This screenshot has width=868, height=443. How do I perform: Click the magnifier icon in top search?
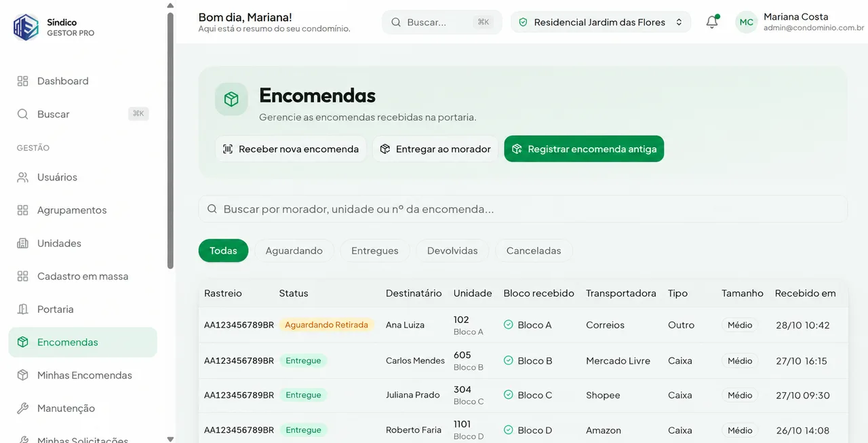pos(396,22)
